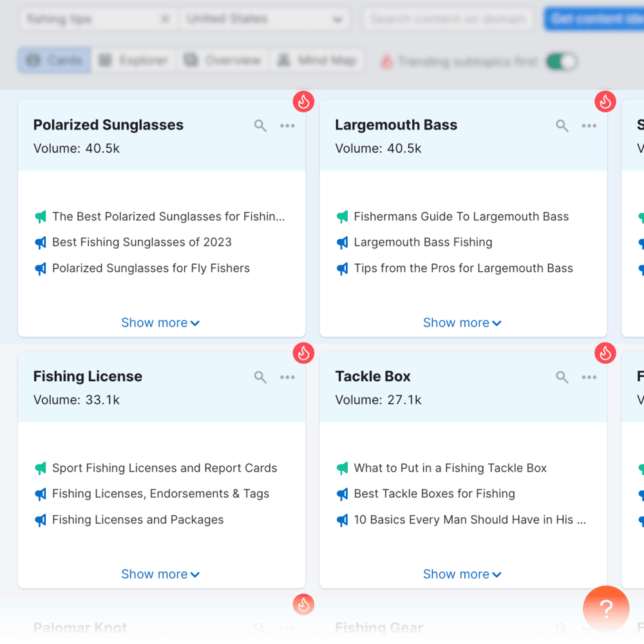Click megaphone icon beside Polarized Sunglasses for Fly Fishers

tap(41, 269)
